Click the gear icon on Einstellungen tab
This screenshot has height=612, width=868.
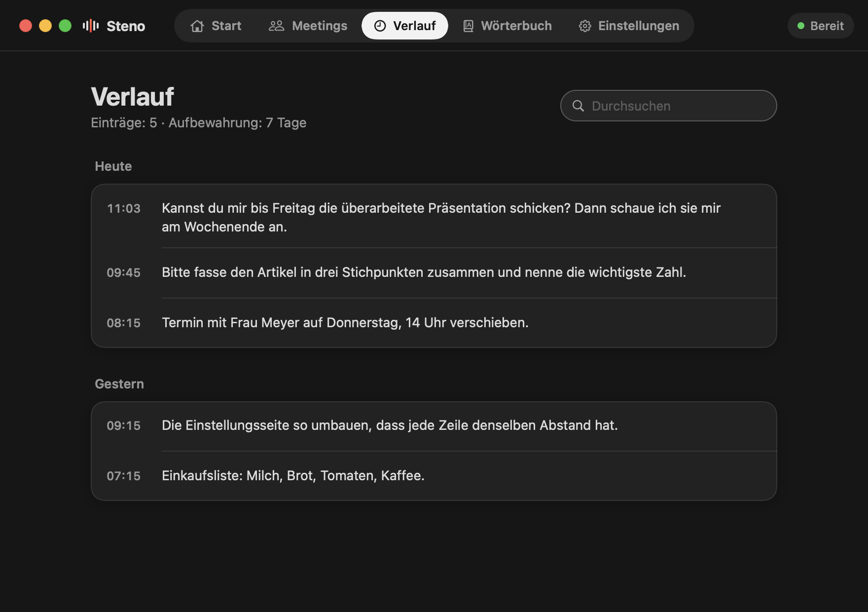pyautogui.click(x=585, y=26)
